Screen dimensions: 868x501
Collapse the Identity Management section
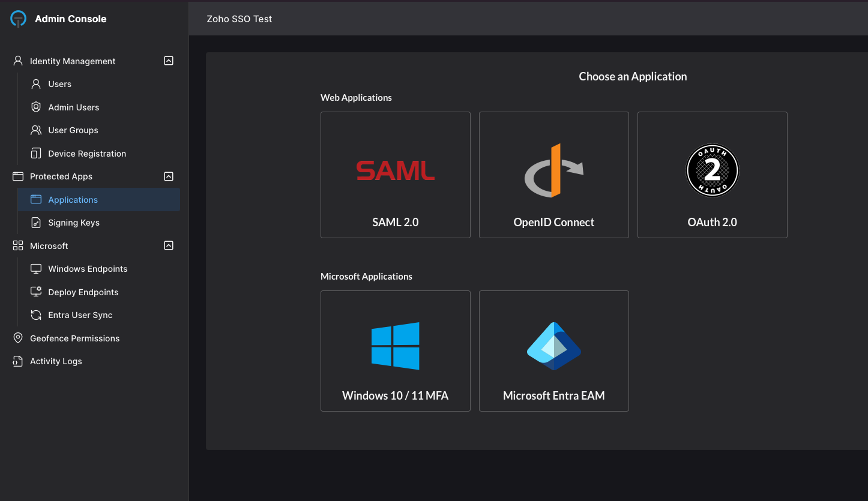[169, 61]
